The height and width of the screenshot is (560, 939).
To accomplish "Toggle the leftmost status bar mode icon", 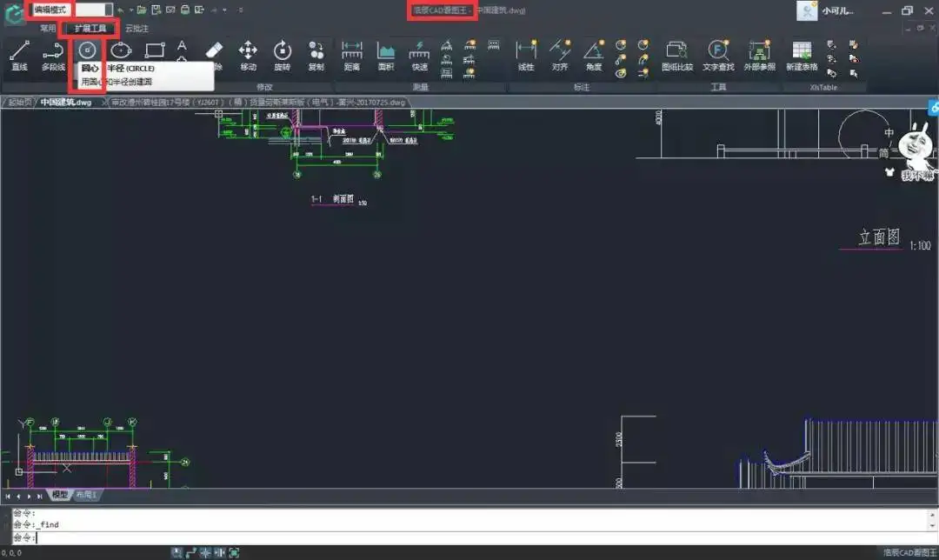I will point(176,553).
